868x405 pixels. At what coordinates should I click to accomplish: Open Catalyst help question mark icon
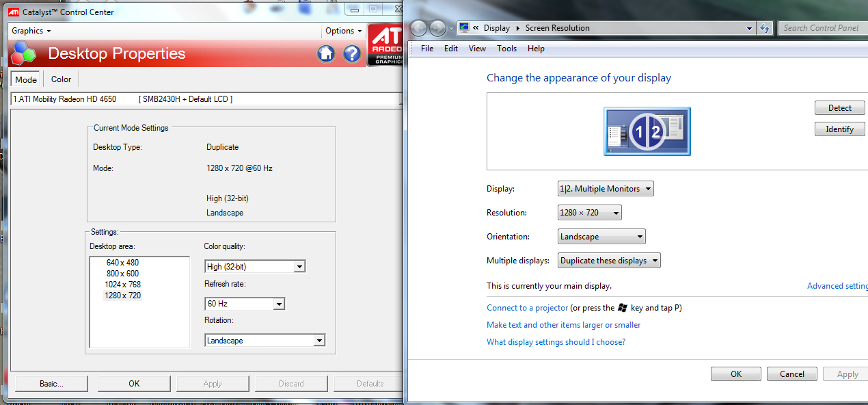click(352, 53)
